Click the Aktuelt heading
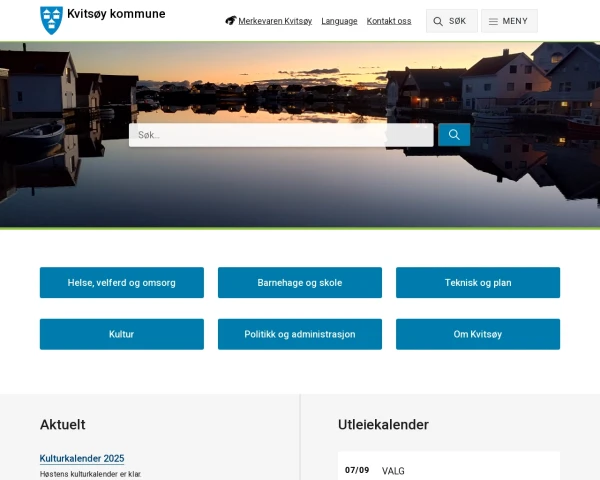The width and height of the screenshot is (600, 480). click(63, 424)
